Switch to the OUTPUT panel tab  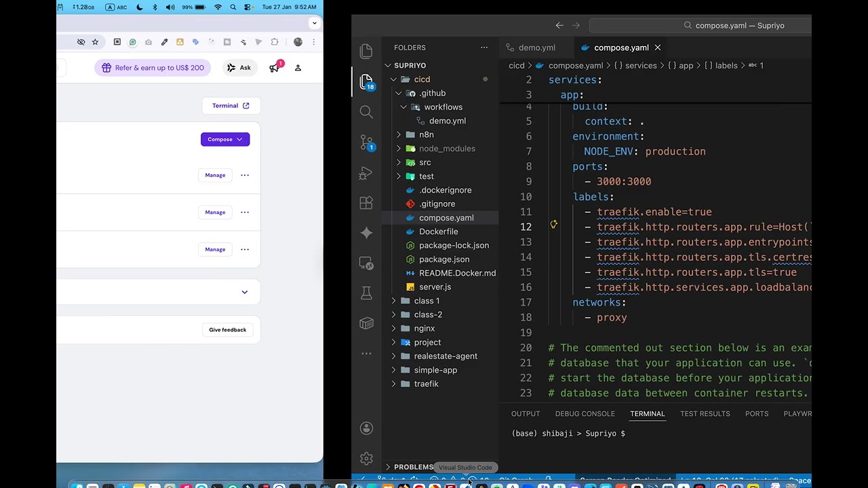coord(526,413)
